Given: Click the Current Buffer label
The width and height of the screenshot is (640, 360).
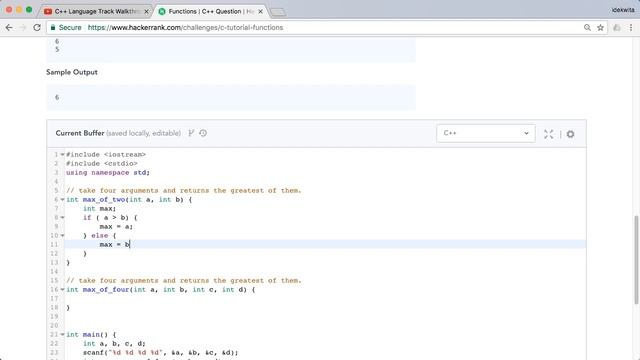Looking at the screenshot, I should pyautogui.click(x=80, y=133).
